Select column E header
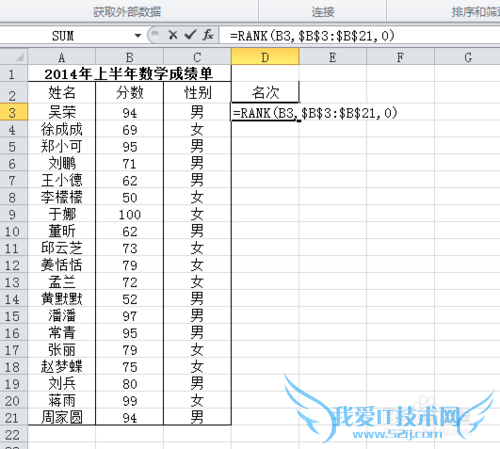This screenshot has height=449, width=500. [x=333, y=57]
